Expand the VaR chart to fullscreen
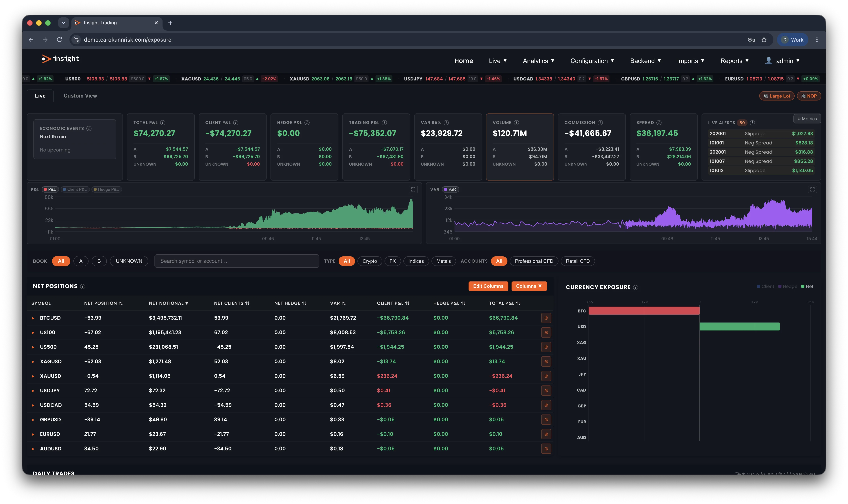 pos(812,190)
